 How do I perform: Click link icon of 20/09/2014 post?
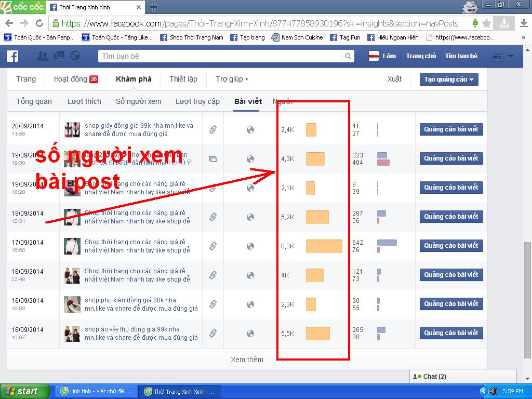(213, 129)
